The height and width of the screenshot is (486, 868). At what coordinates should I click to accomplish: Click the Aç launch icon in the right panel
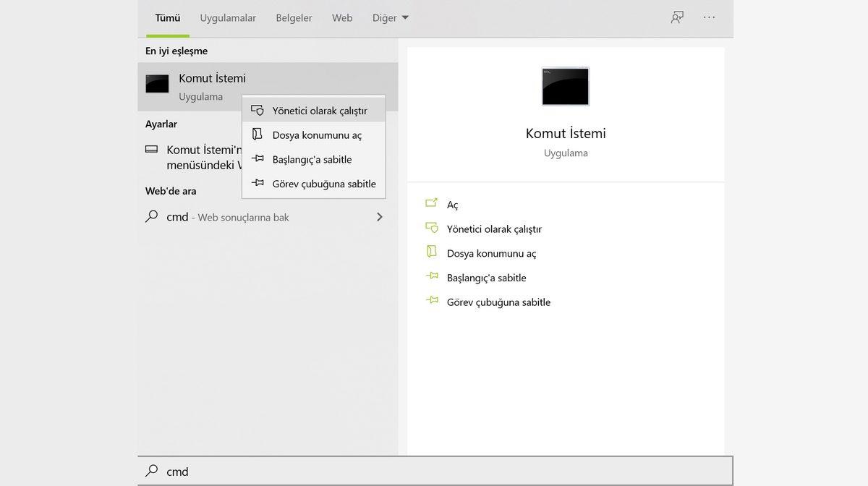point(432,204)
